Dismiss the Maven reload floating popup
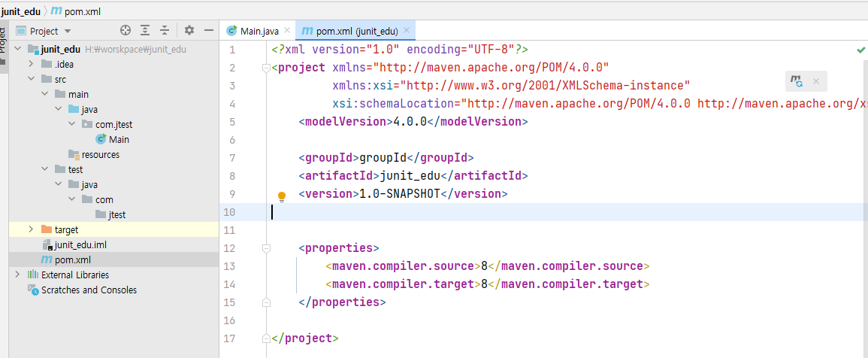This screenshot has width=868, height=358. (x=815, y=81)
